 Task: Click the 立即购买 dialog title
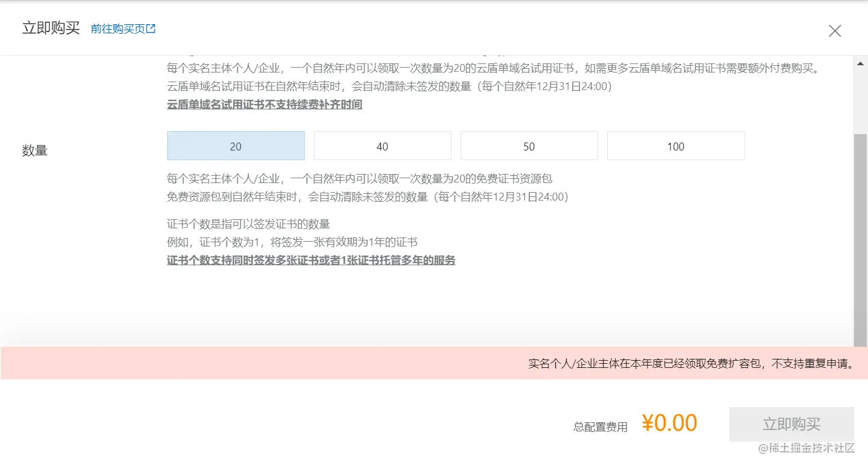pos(51,28)
